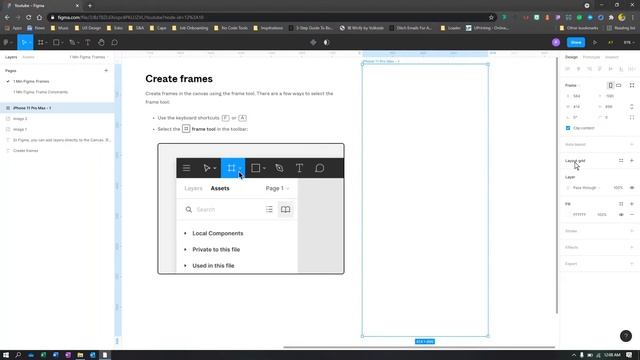Open page 1 Min Figma Frame Constraints
640x360 pixels.
click(x=40, y=92)
